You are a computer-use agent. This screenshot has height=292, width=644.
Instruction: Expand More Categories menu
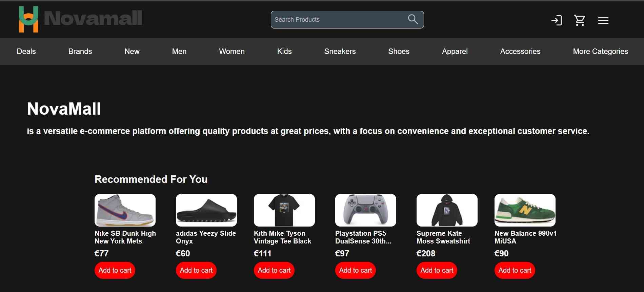pos(600,51)
